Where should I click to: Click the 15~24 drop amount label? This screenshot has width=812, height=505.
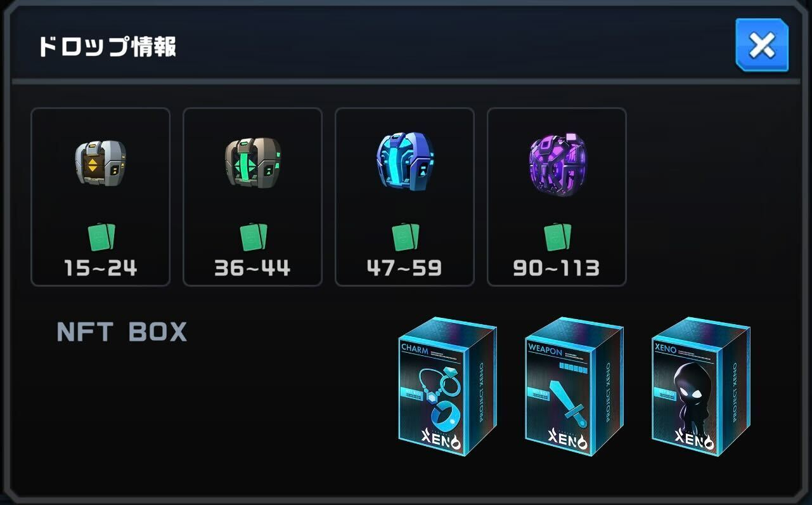(100, 268)
